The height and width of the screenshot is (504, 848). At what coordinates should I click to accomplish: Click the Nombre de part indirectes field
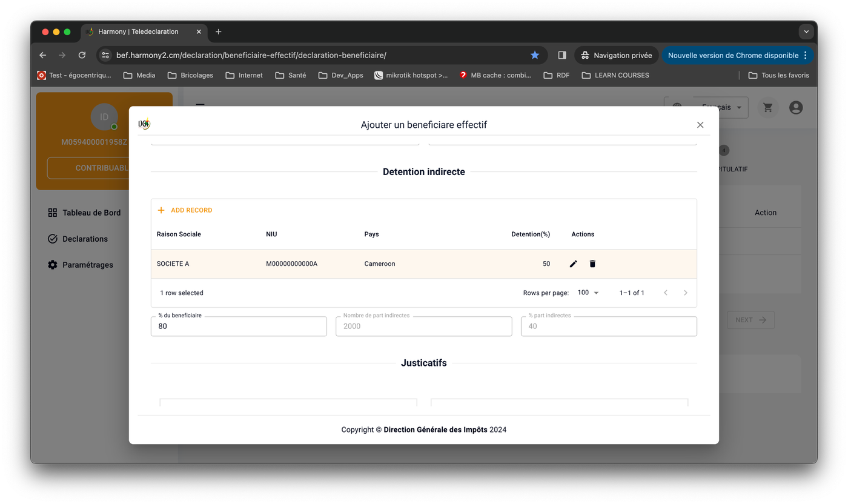(424, 326)
